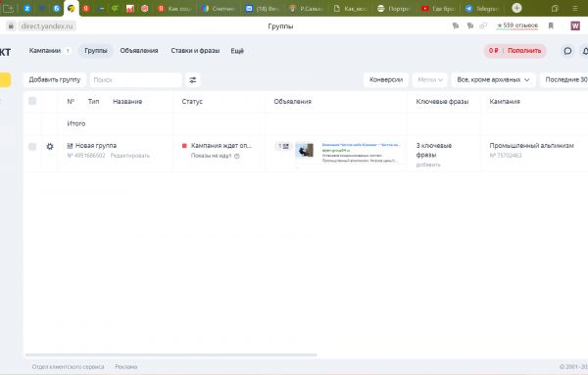Viewport: 588px width, 375px height.
Task: Tick the select-all checkbox in table header
Action: (x=32, y=101)
